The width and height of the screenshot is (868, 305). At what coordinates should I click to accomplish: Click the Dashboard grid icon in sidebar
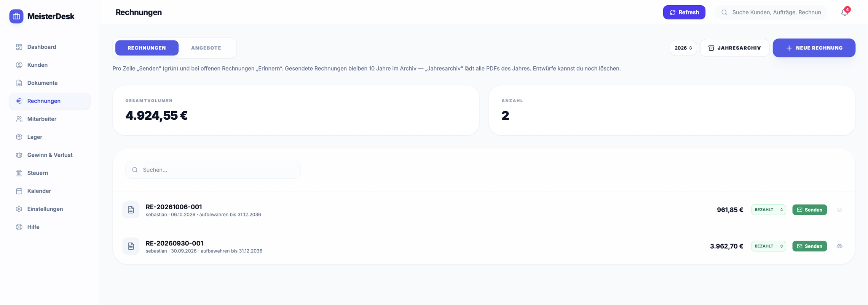[x=19, y=47]
